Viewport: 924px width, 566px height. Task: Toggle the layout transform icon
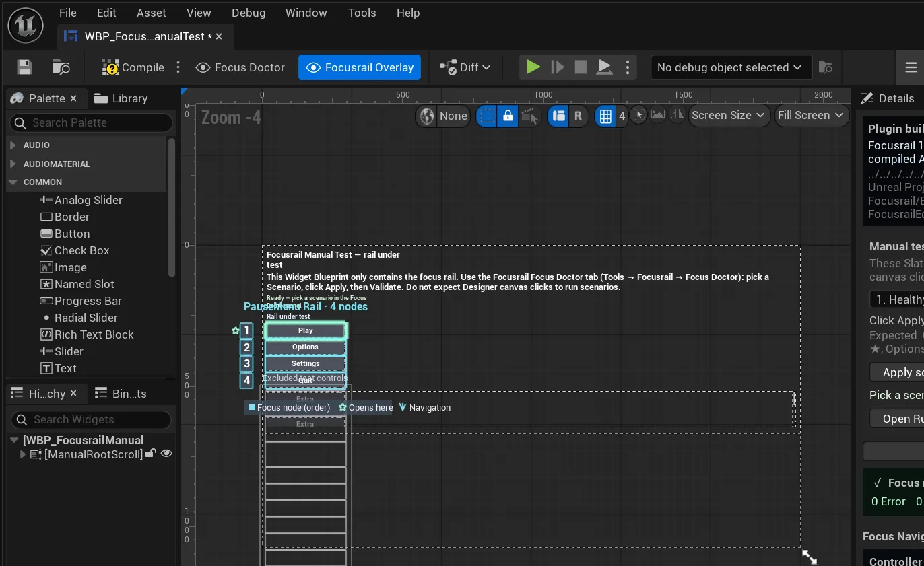pyautogui.click(x=558, y=116)
